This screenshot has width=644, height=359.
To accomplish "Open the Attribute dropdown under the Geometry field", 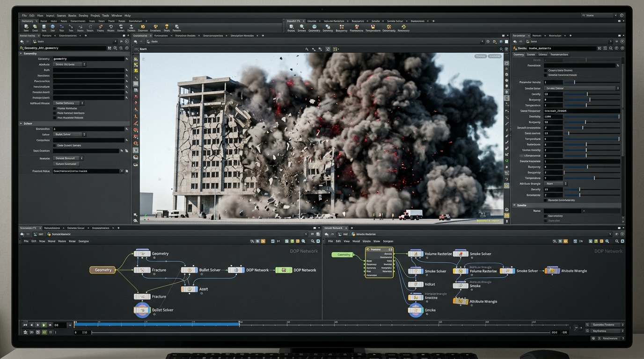I will (70, 65).
